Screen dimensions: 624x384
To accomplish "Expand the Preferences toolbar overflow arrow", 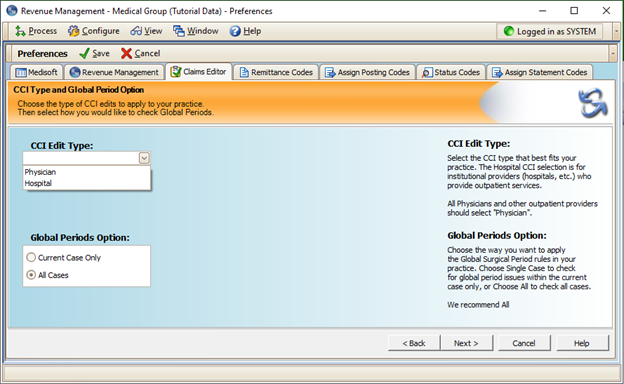I will (x=613, y=53).
